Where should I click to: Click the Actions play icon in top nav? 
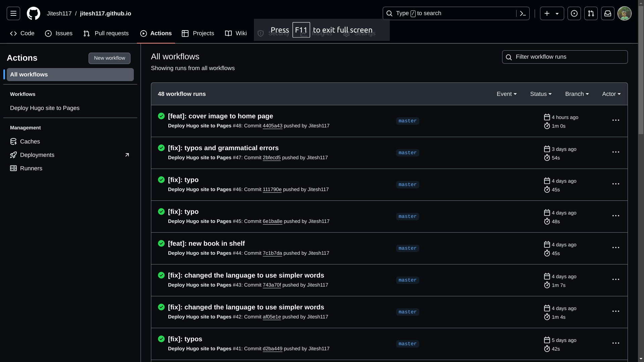point(144,33)
